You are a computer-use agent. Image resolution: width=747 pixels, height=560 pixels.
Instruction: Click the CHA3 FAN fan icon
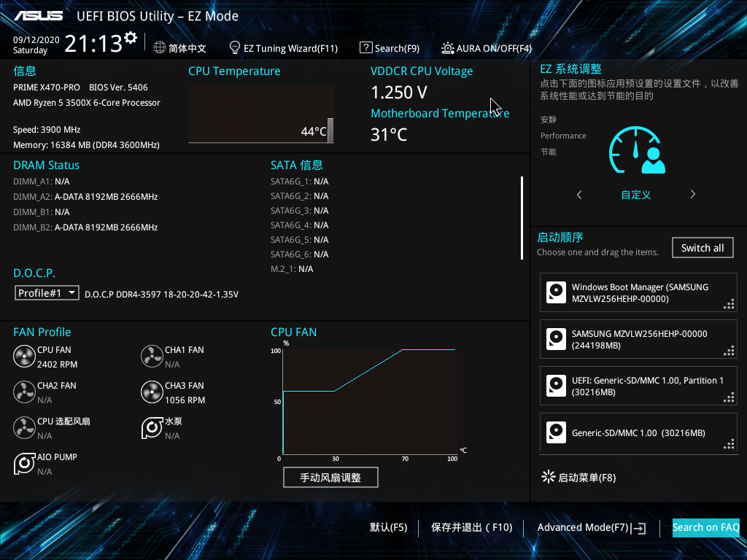(152, 392)
